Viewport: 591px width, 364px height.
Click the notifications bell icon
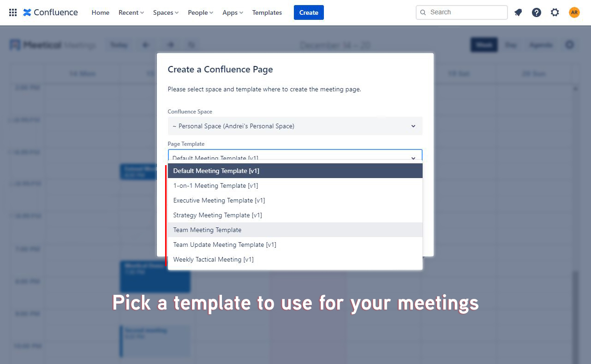[x=518, y=12]
